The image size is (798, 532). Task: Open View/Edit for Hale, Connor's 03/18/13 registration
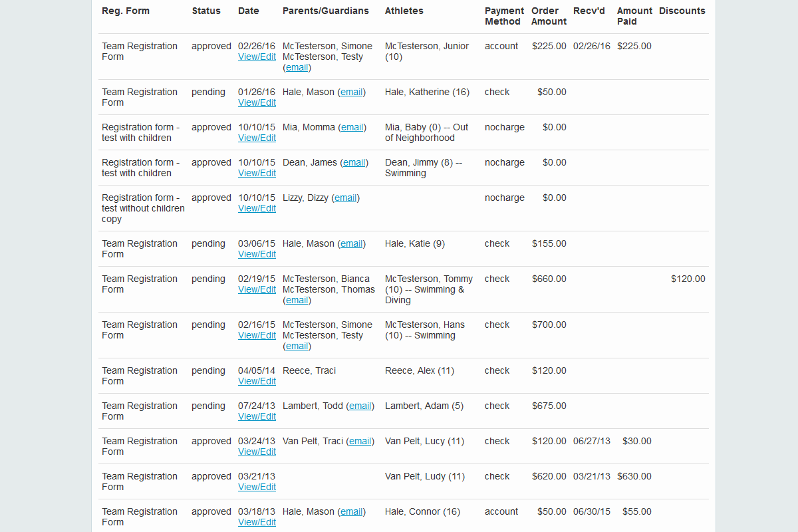click(x=257, y=523)
